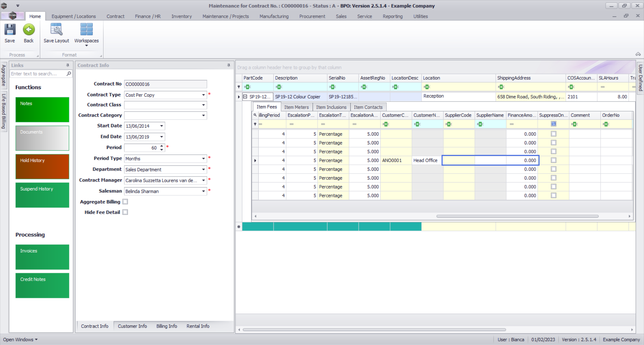Click the Save Layout icon
Screen dimensions: 644x345
56,30
